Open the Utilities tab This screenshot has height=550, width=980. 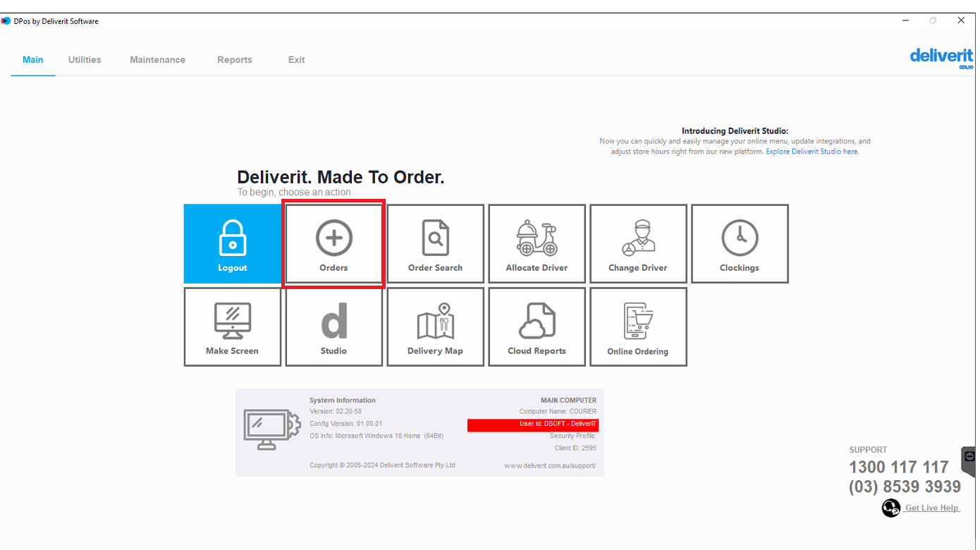pyautogui.click(x=85, y=60)
